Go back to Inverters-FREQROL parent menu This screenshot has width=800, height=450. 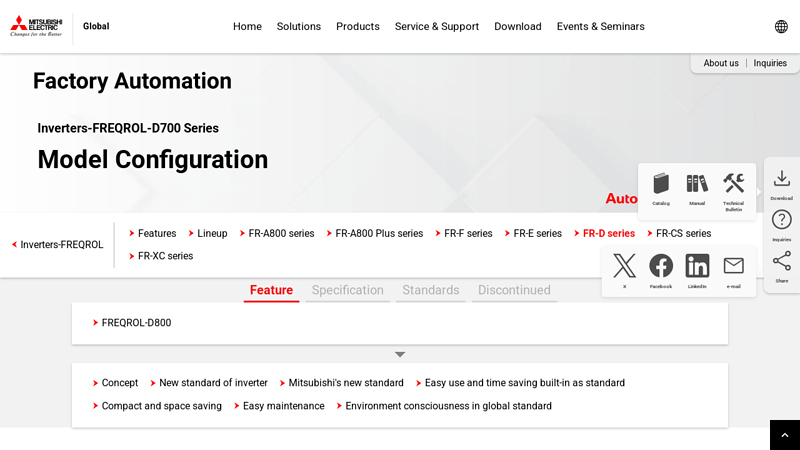pos(60,245)
